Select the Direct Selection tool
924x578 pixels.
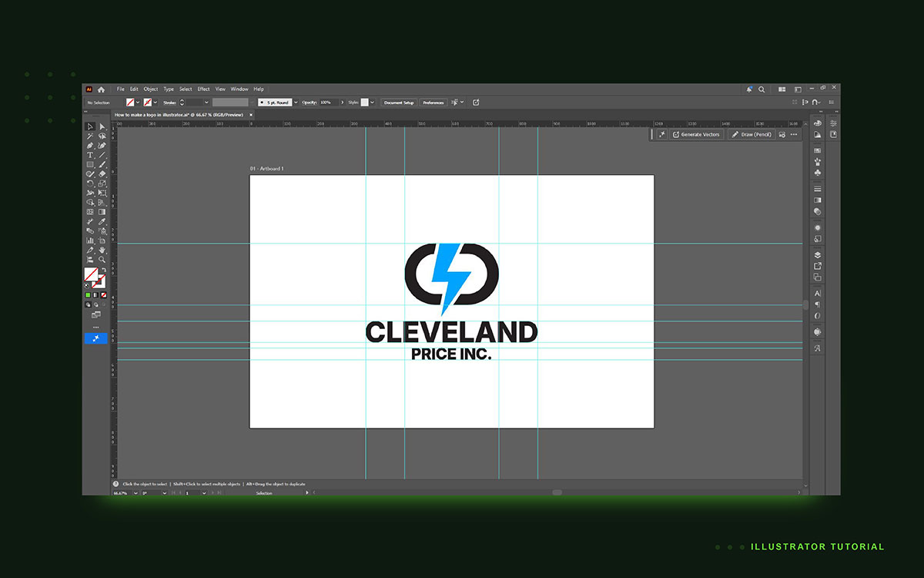[x=102, y=126]
